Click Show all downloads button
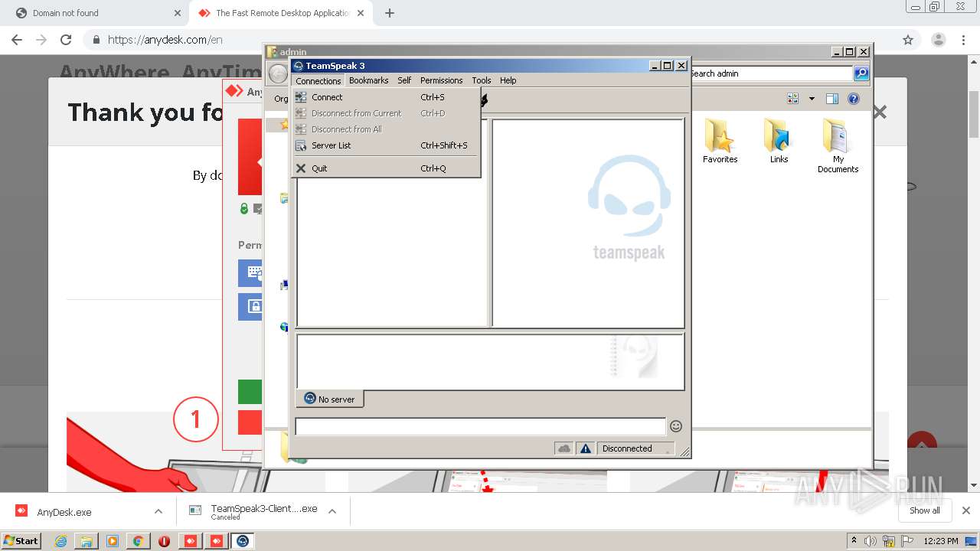 (924, 510)
